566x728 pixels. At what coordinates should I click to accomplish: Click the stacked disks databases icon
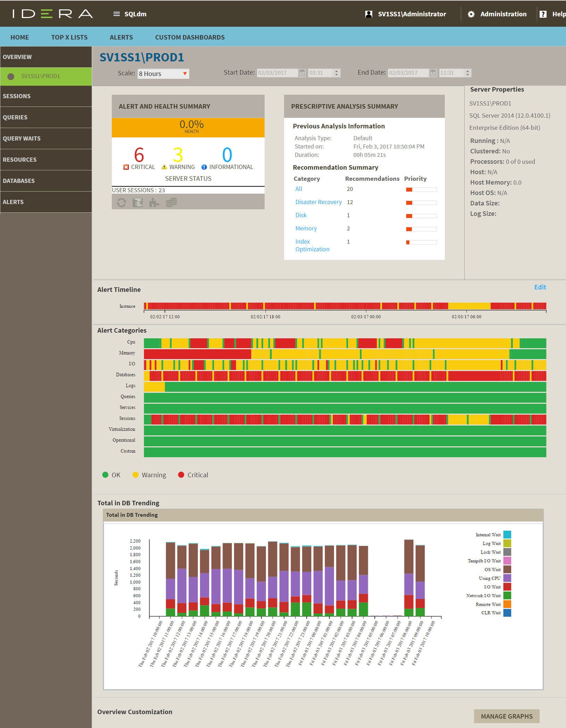point(171,202)
